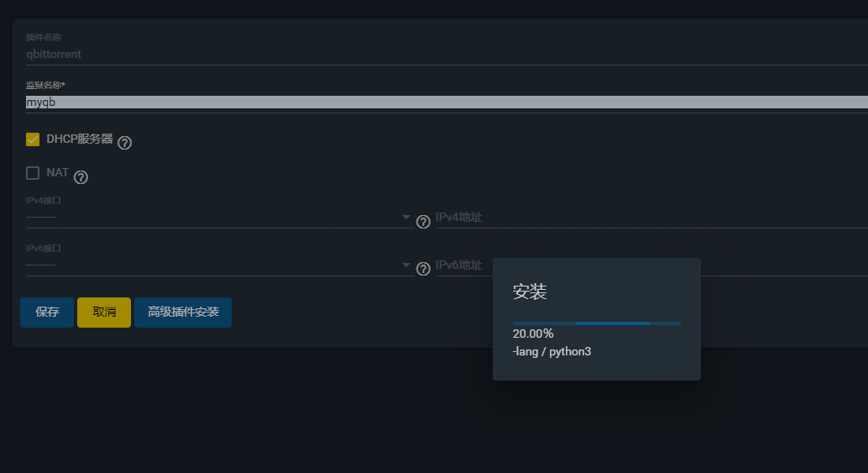Screen dimensions: 868x473
Task: Expand the IPv4接口 dropdown arrow
Action: [x=405, y=217]
